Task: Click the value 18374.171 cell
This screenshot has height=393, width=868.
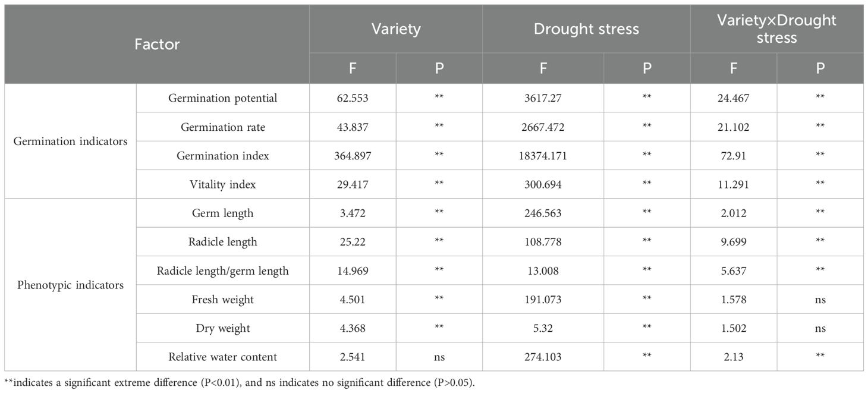Action: click(x=543, y=156)
